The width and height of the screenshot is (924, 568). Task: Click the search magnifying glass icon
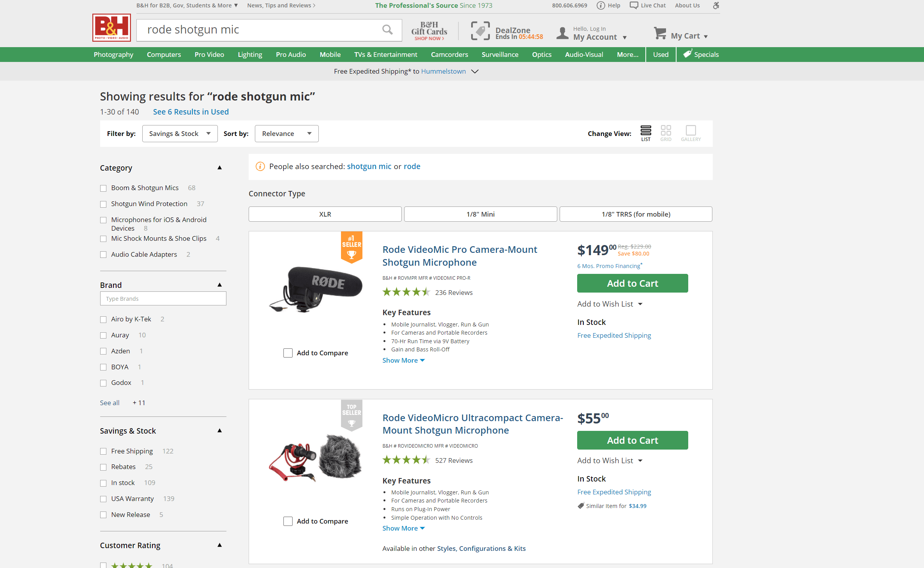(387, 30)
